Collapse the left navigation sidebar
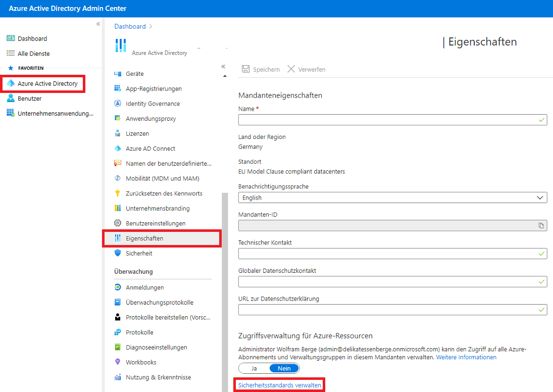Viewport: 553px width, 392px height. pos(98,24)
